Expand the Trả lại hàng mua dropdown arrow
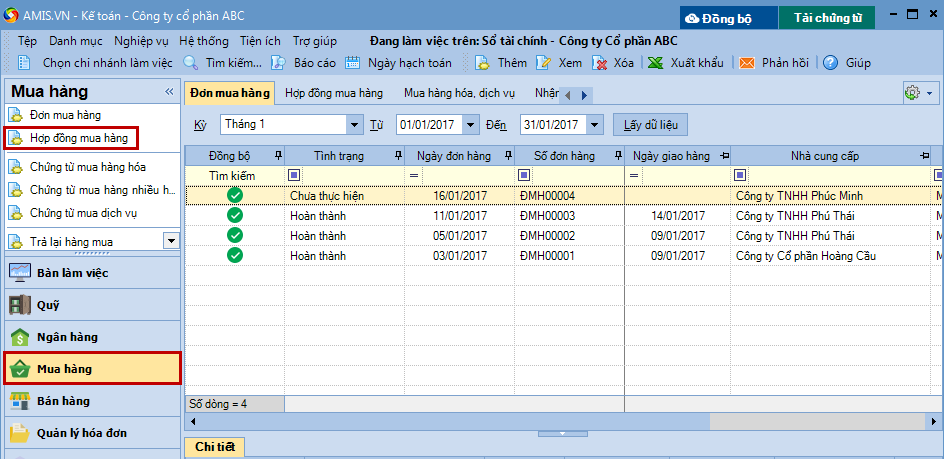 (171, 241)
